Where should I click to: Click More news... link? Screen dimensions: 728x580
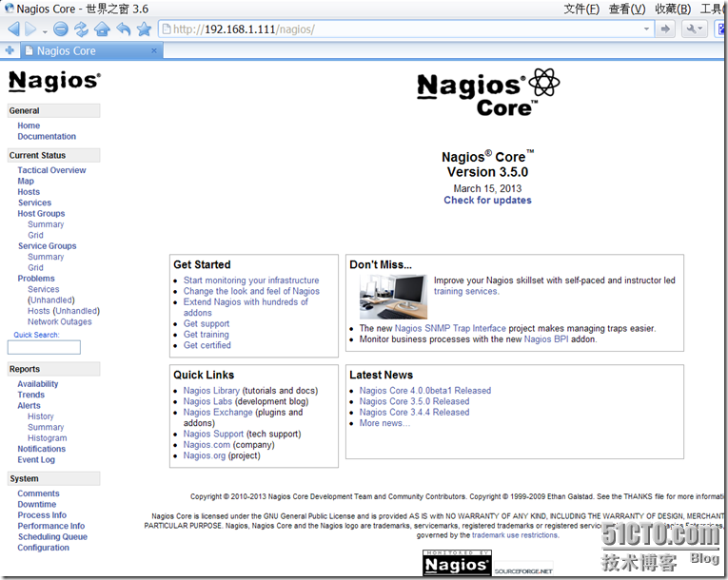coord(384,423)
